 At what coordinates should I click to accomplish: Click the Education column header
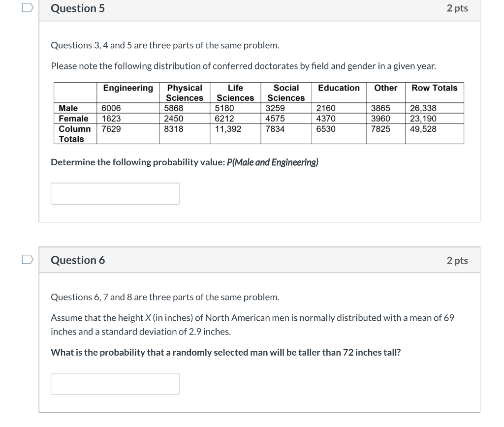click(x=339, y=88)
